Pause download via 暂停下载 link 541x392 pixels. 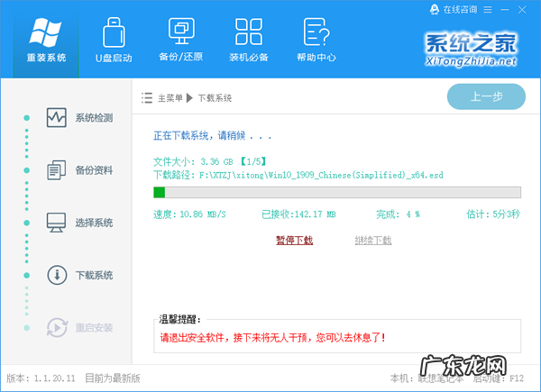coord(294,240)
